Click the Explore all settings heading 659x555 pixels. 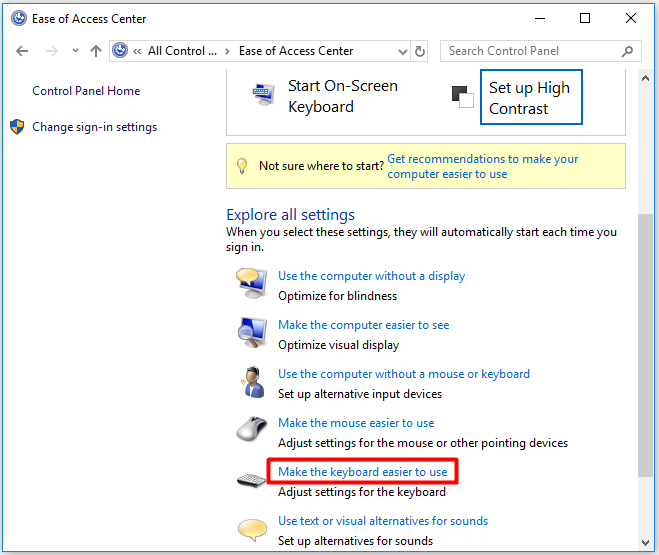point(290,215)
